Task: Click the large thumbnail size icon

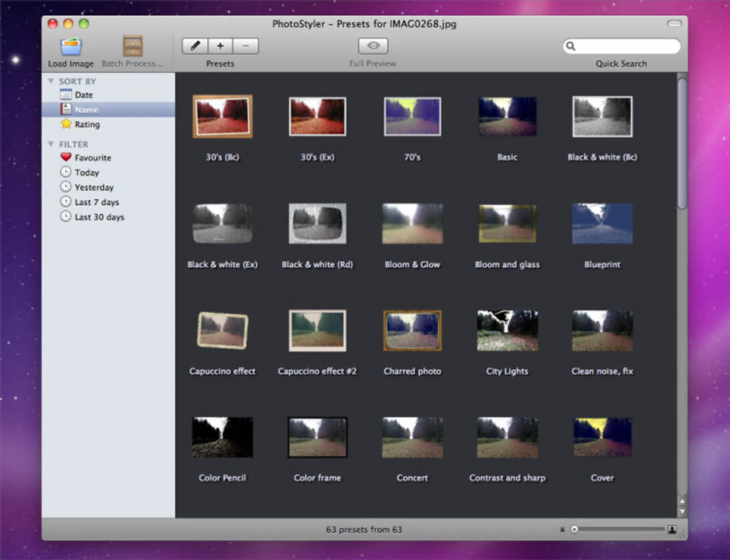Action: tap(672, 529)
